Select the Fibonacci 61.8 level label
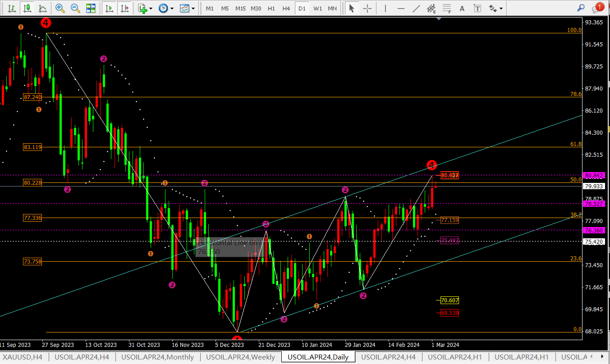This screenshot has height=364, width=610. tap(576, 144)
